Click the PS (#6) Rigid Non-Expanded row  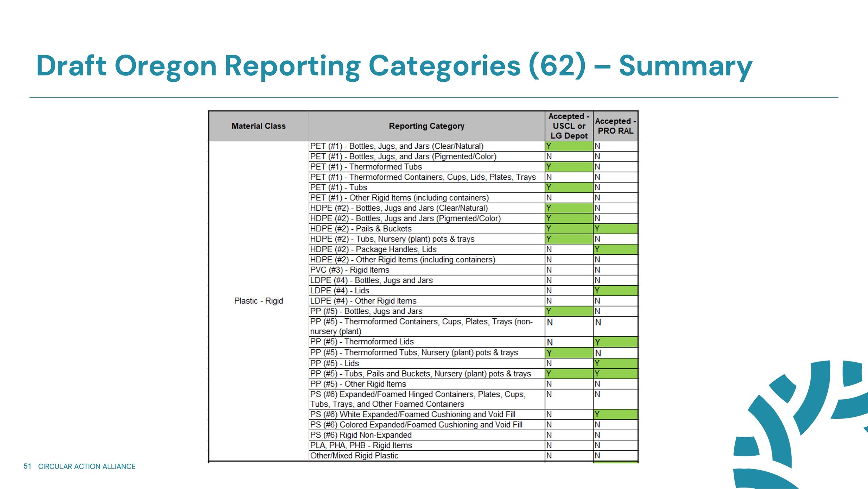[361, 435]
